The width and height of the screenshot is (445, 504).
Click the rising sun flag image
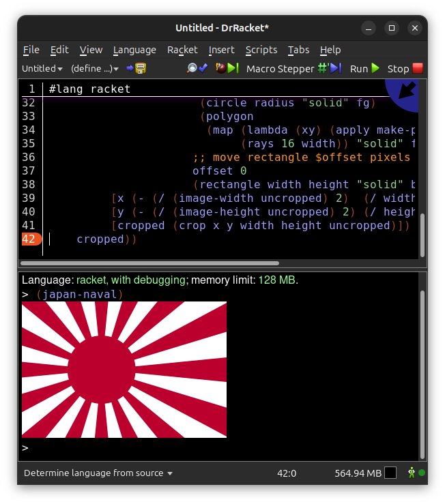(x=124, y=370)
